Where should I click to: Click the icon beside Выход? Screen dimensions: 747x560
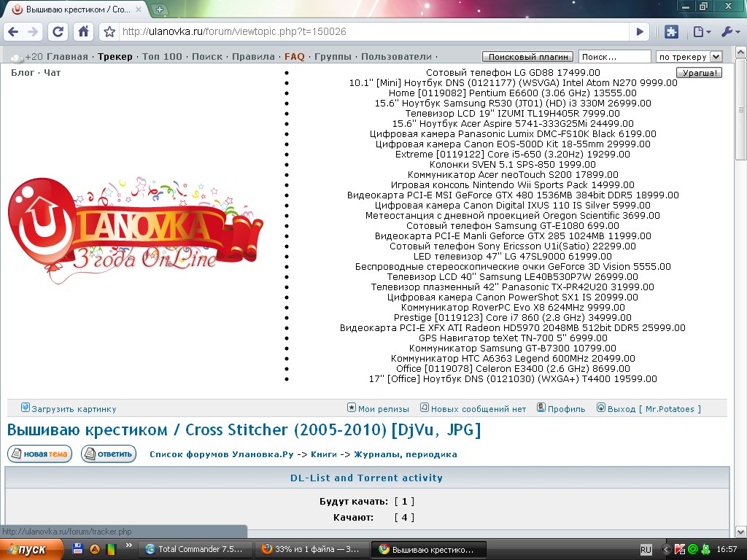601,408
